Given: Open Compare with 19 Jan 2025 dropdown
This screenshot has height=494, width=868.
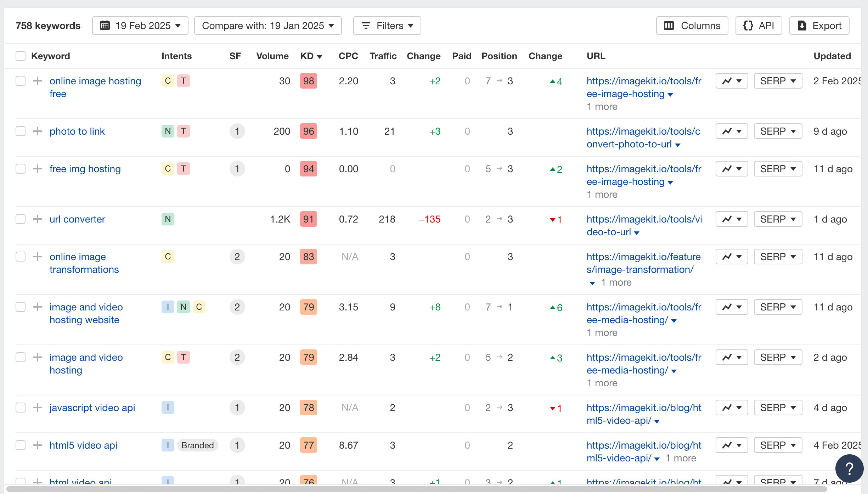Looking at the screenshot, I should (x=267, y=25).
